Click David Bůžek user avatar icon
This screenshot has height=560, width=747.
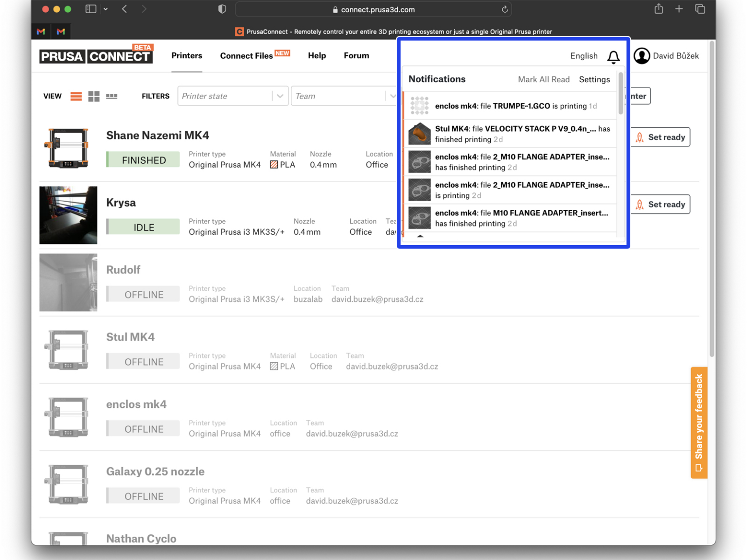[x=641, y=56]
